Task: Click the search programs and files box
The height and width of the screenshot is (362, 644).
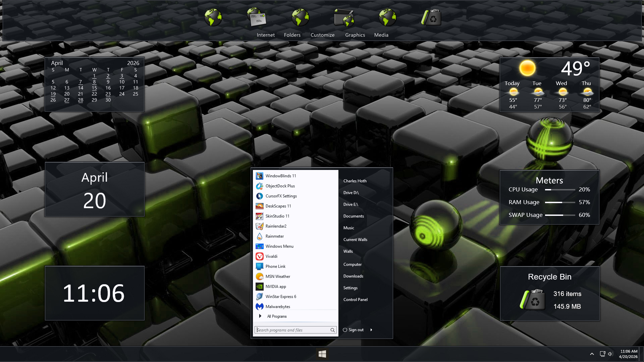Action: pos(292,330)
